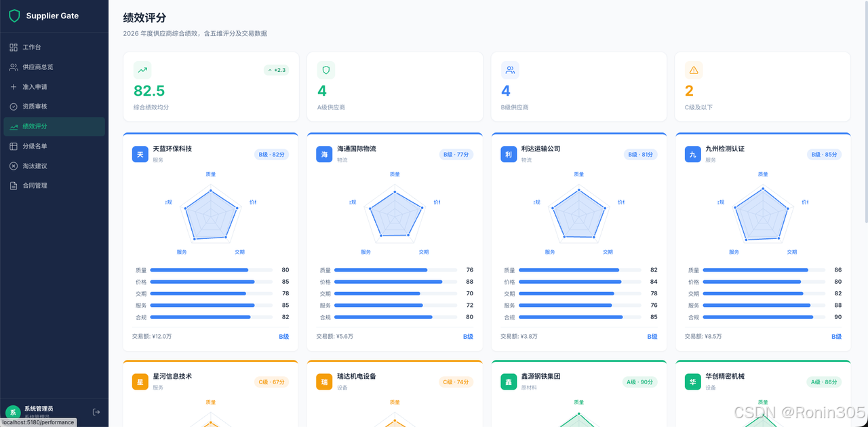Click the Supplier Gate shield logo
Image resolution: width=868 pixels, height=427 pixels.
pos(14,16)
